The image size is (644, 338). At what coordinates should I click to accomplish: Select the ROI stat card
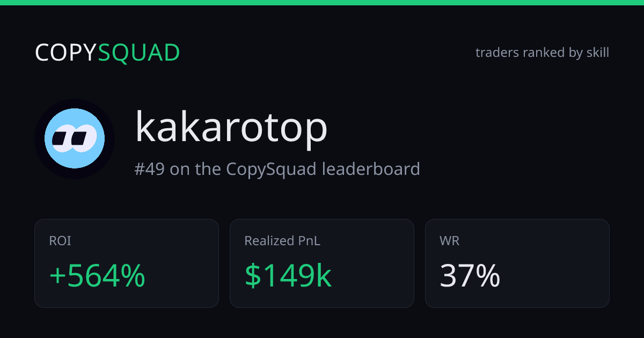pyautogui.click(x=127, y=263)
